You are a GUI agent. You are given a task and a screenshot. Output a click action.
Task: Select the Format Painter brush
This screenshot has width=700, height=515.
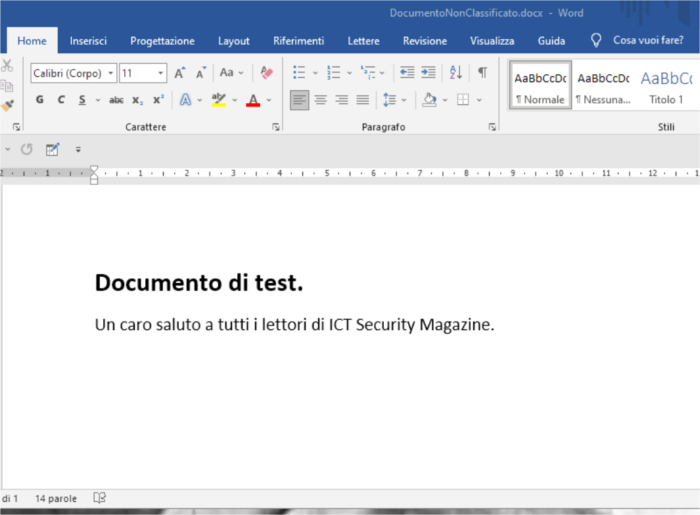coord(7,106)
